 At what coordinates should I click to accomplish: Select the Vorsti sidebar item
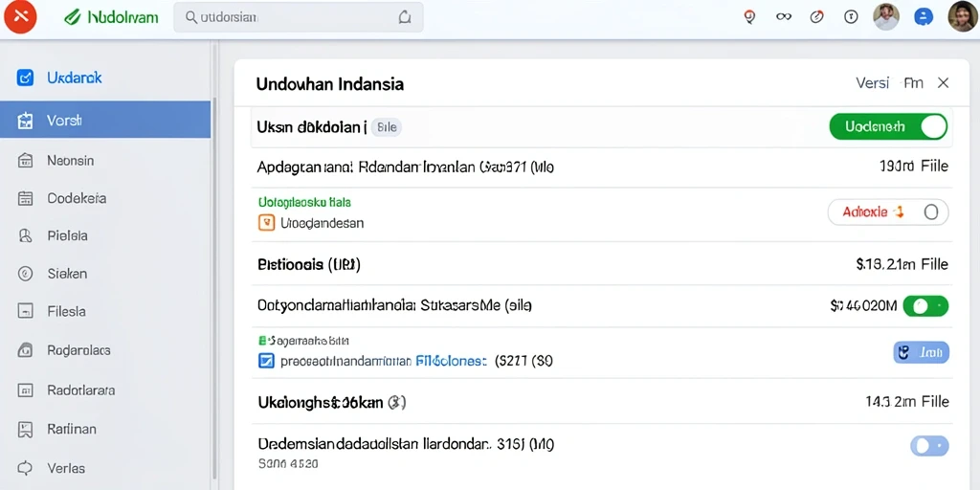[105, 120]
